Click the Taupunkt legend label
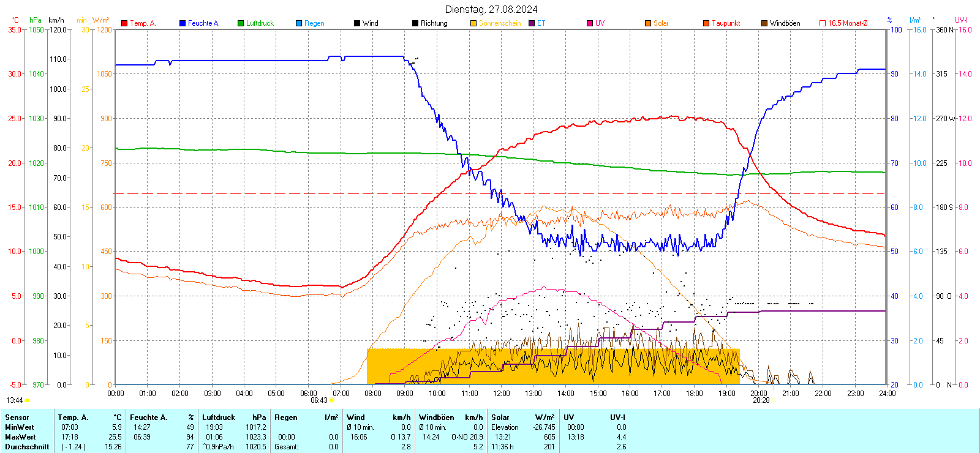The height and width of the screenshot is (453, 980). pos(726,23)
